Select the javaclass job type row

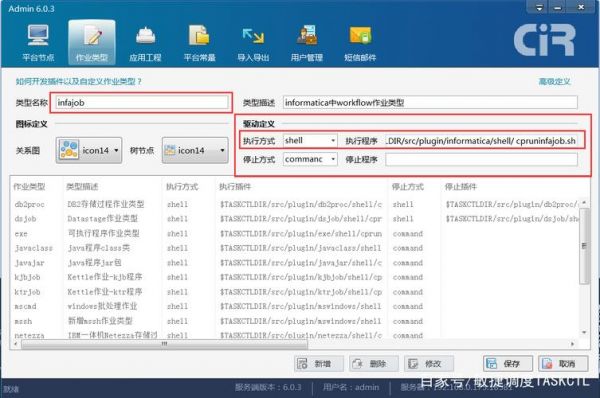(x=295, y=248)
